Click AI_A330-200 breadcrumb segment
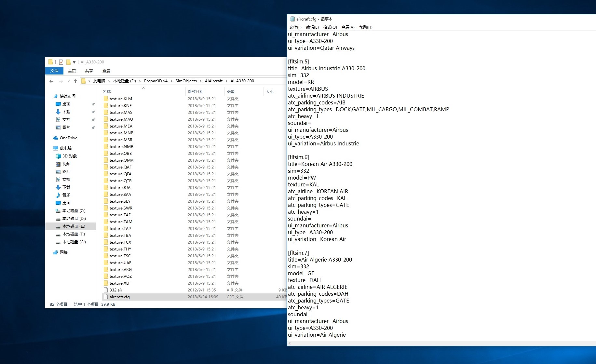596x364 pixels. (x=242, y=81)
